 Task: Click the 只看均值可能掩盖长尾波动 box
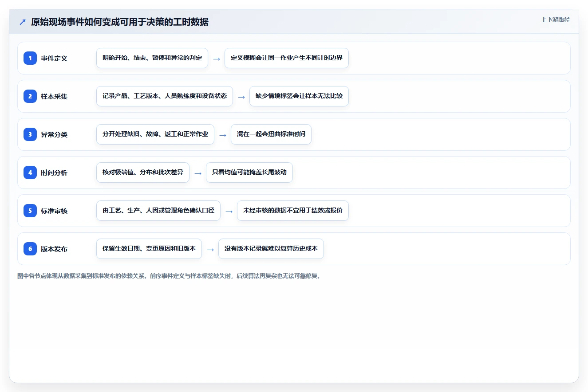click(249, 172)
